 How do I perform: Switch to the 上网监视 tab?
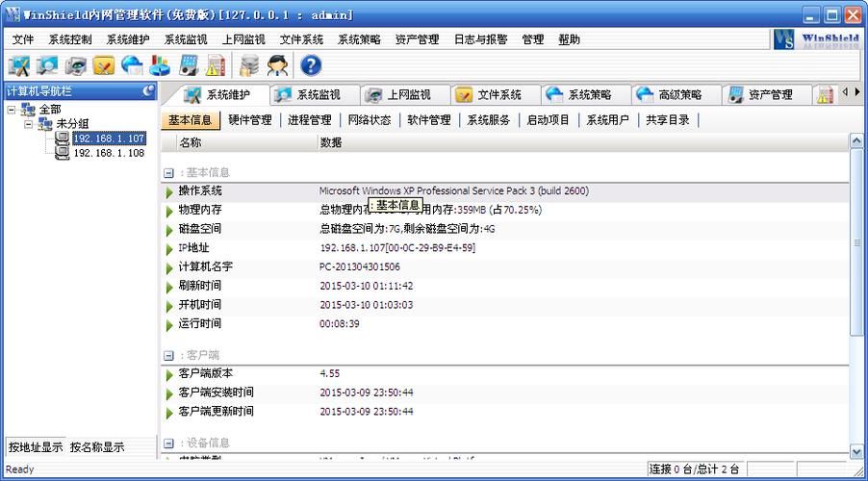pos(406,94)
